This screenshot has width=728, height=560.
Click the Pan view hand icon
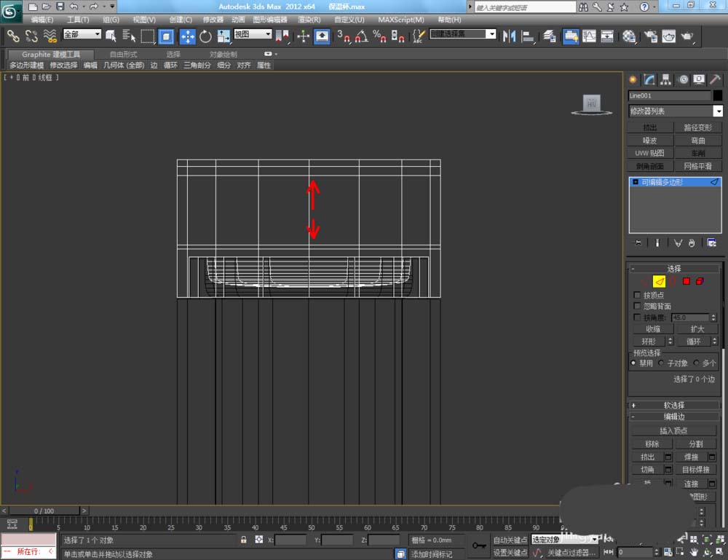pyautogui.click(x=694, y=553)
